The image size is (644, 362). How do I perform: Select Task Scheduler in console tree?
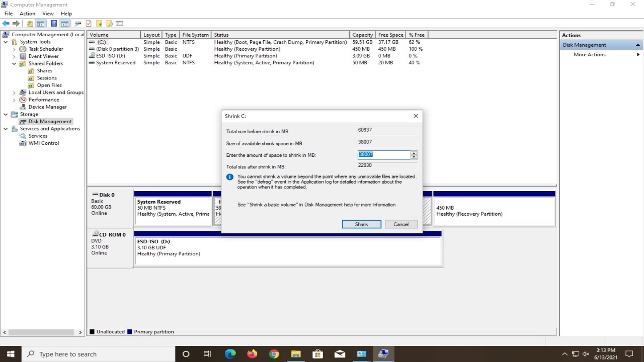pos(46,49)
